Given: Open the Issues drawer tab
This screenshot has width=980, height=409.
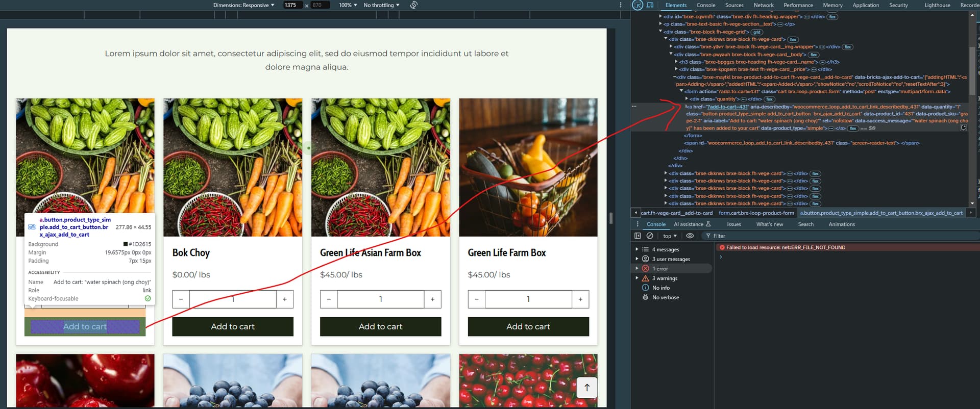Looking at the screenshot, I should click(x=733, y=224).
